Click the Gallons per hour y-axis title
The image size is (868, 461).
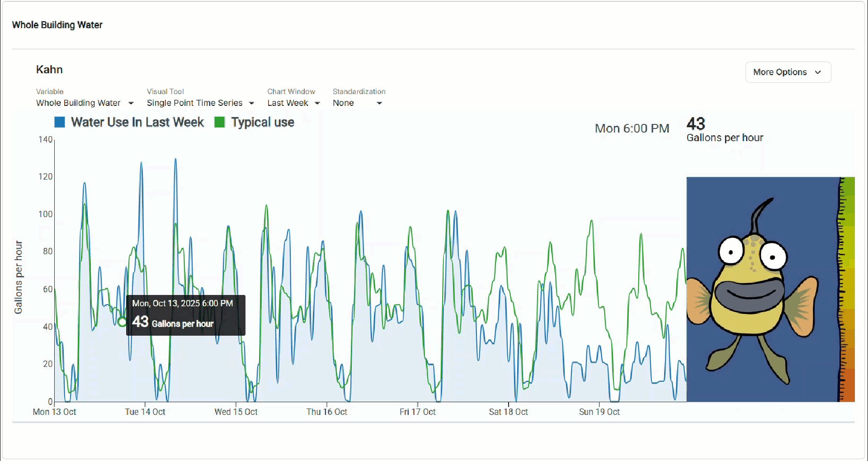(18, 277)
